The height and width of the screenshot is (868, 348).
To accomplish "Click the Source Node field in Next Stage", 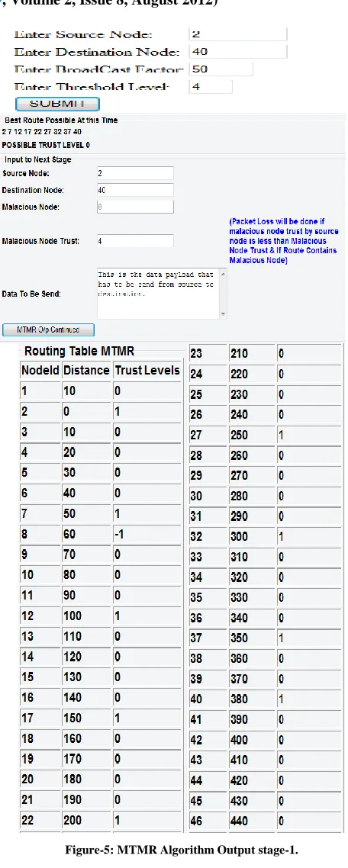I will click(x=134, y=173).
